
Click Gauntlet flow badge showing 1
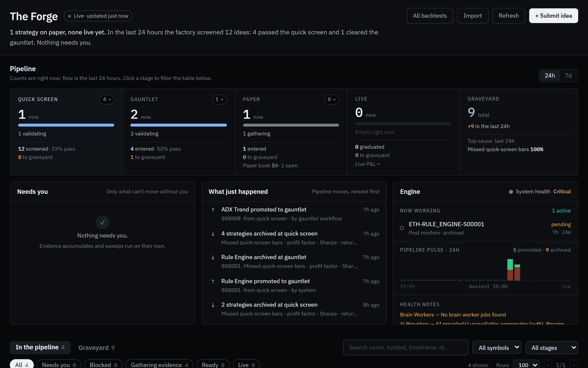[219, 99]
